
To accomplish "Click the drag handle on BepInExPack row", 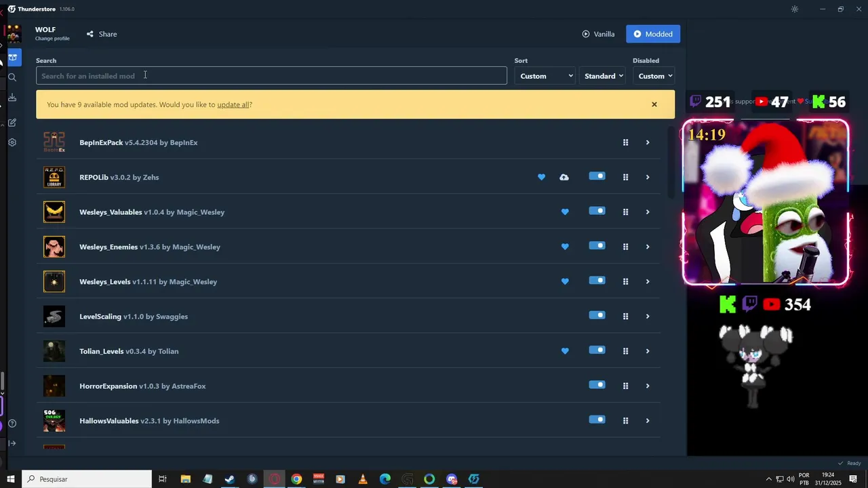I will click(x=625, y=142).
